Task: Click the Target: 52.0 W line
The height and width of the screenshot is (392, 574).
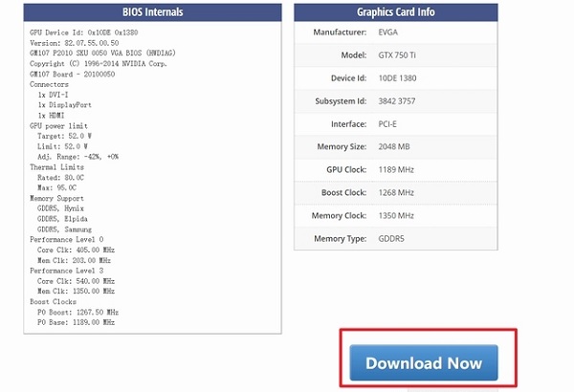Action: click(64, 136)
